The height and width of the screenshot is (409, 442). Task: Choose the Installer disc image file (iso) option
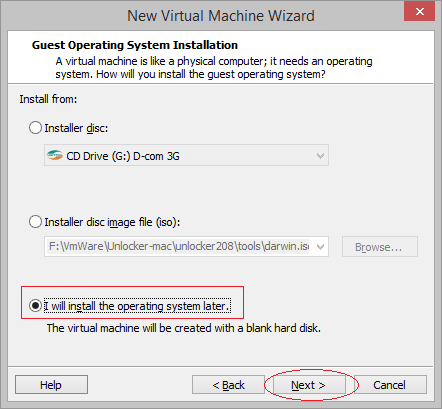[x=35, y=222]
